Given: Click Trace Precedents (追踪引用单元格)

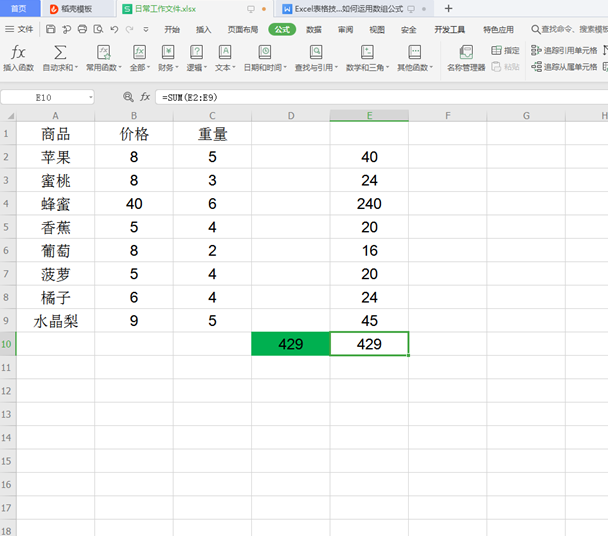Looking at the screenshot, I should 564,50.
